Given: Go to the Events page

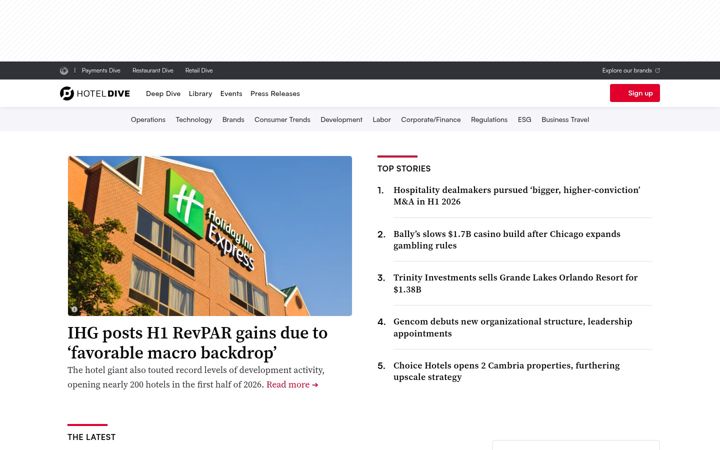Looking at the screenshot, I should [x=231, y=94].
